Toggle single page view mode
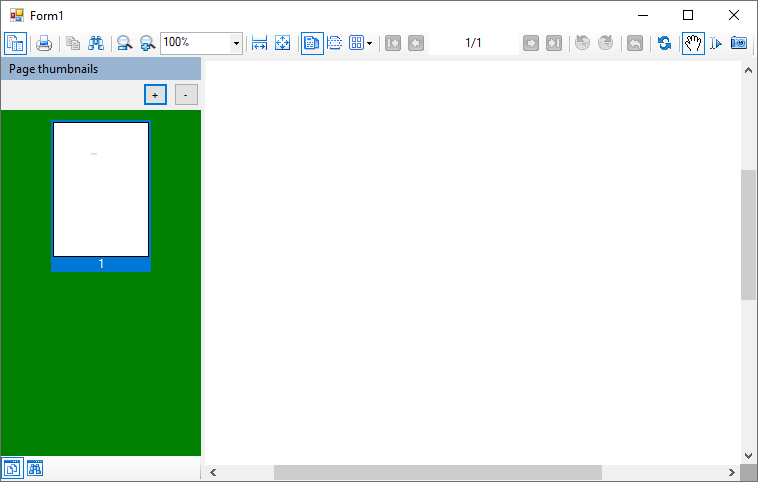Image resolution: width=758 pixels, height=482 pixels. pos(312,44)
